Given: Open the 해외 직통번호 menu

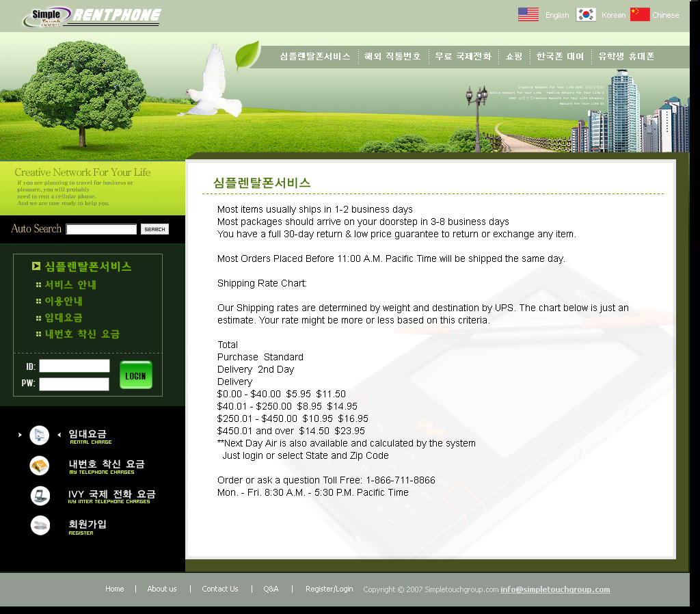Looking at the screenshot, I should click(392, 57).
